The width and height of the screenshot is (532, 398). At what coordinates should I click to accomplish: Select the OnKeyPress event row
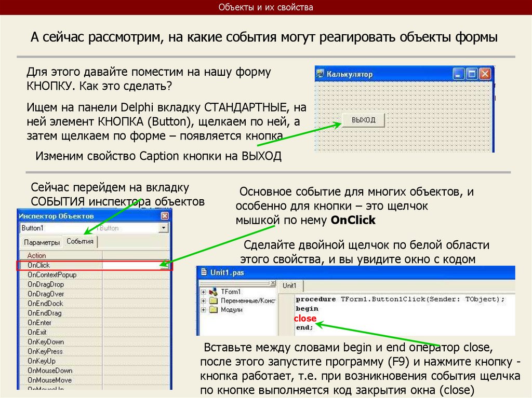tap(95, 351)
